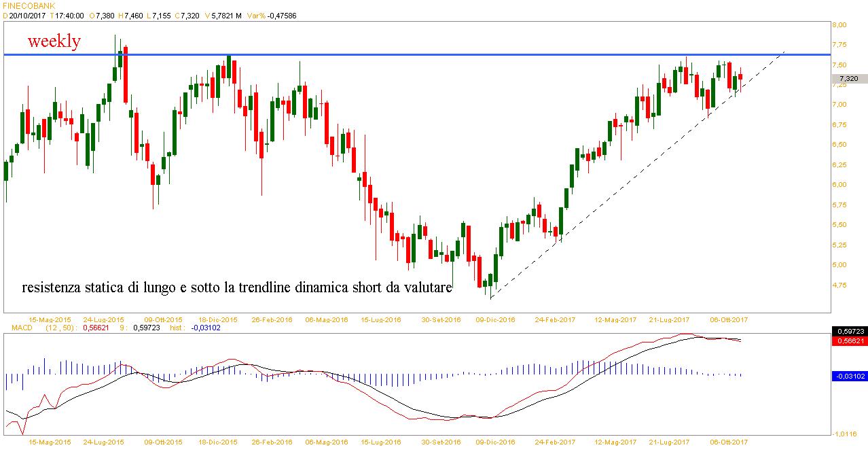Screen dimensions: 868x454
Task: Click the FINECOBANK ticker title
Action: point(28,5)
